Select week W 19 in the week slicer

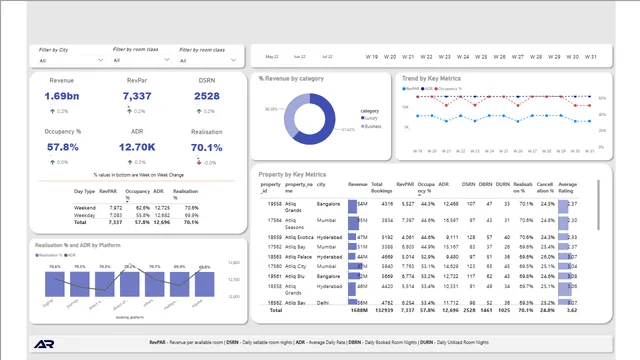click(x=372, y=57)
